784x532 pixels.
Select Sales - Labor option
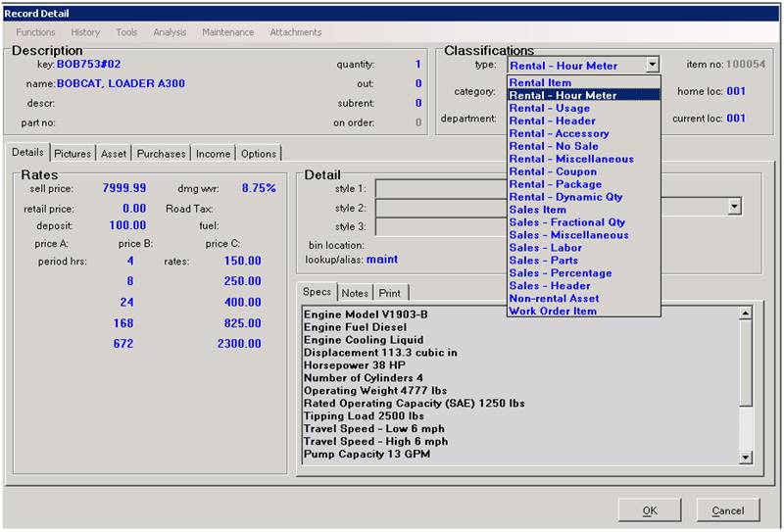[x=583, y=248]
